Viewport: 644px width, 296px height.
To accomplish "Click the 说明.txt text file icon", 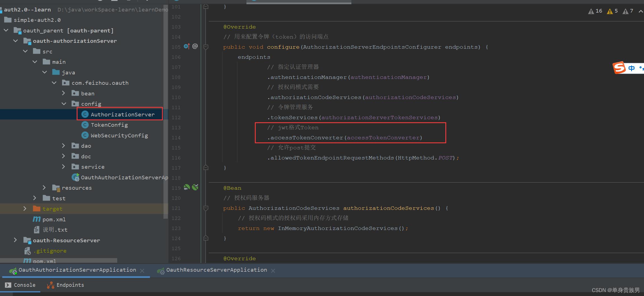I will tap(37, 230).
